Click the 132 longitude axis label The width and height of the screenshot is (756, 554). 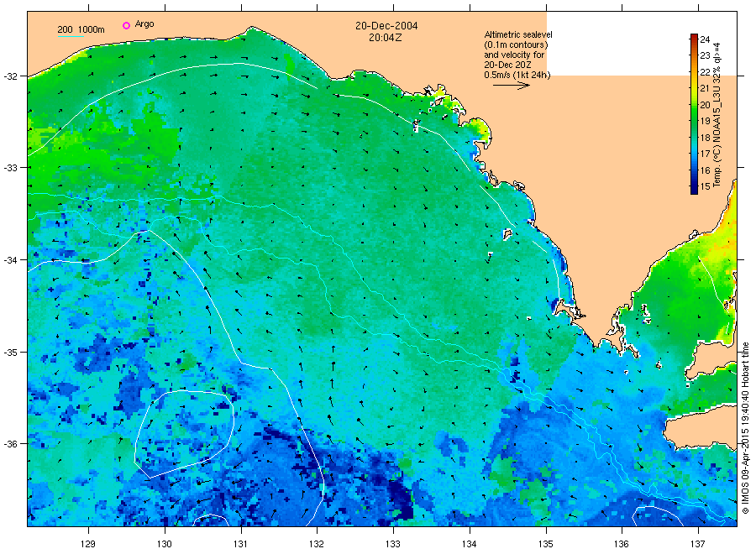click(x=317, y=544)
